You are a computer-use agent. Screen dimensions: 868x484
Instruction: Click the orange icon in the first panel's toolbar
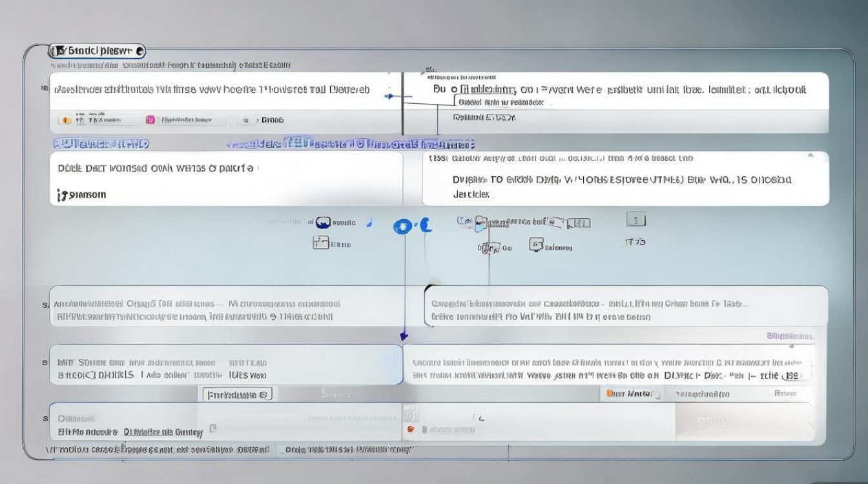coord(64,120)
